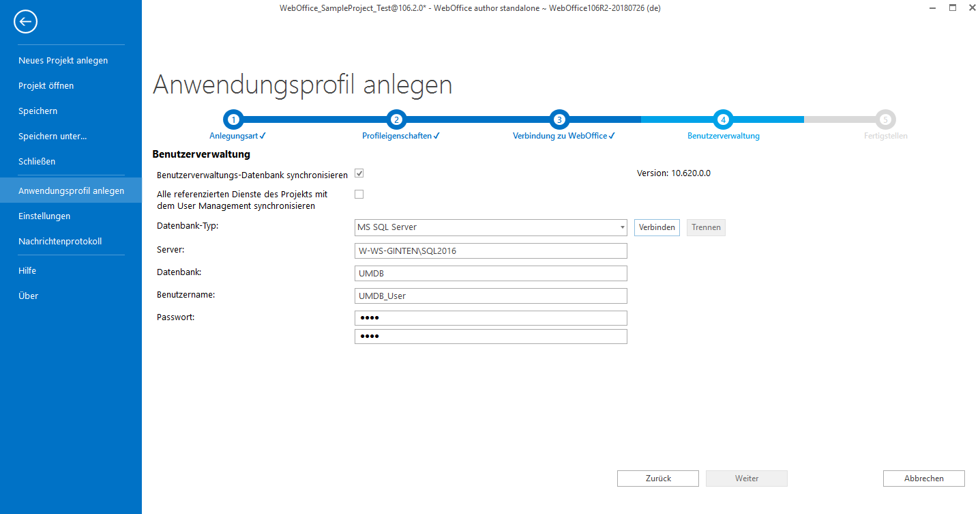Open Neues Projekt anlegen menu entry
The height and width of the screenshot is (514, 980).
(x=63, y=60)
